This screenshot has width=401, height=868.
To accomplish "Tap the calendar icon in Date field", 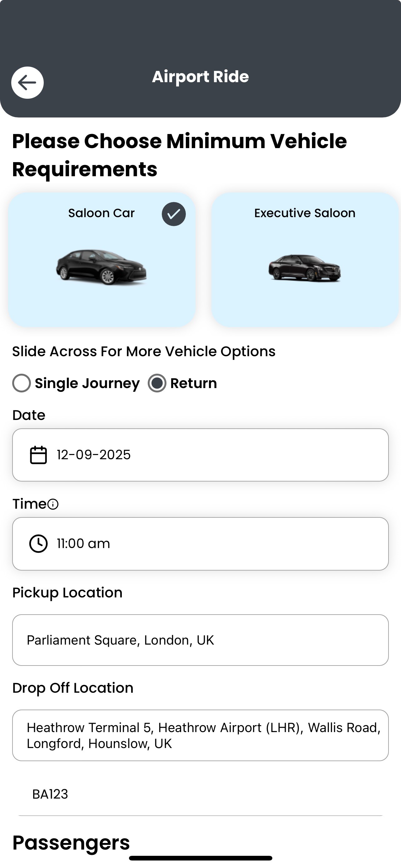I will click(38, 455).
